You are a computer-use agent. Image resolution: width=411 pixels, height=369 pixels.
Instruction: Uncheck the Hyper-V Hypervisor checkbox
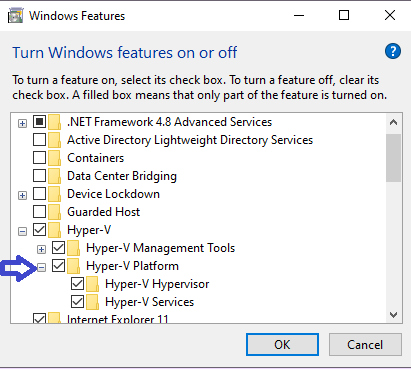click(77, 284)
